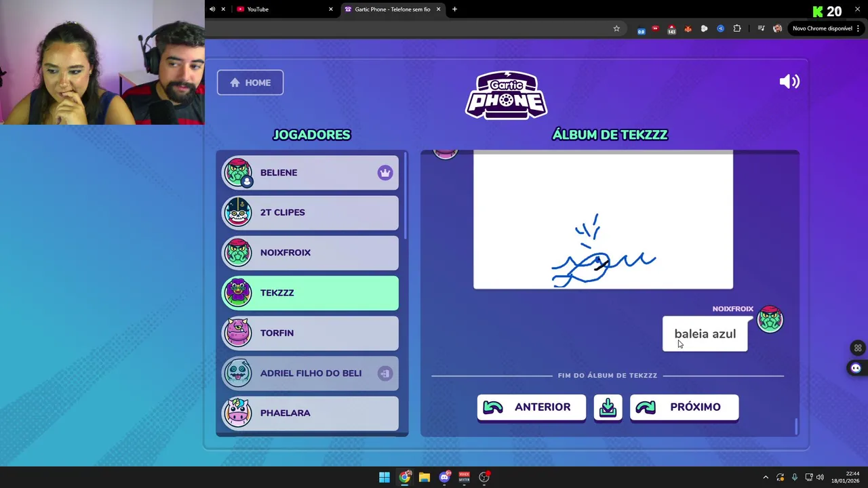The width and height of the screenshot is (868, 488).
Task: Open network tray icon
Action: point(808,477)
